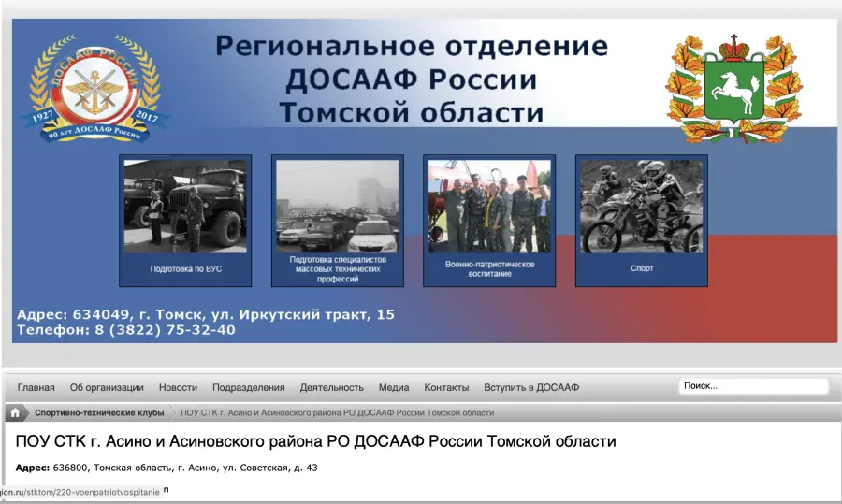Open Спортивно-технические клубы breadcrumb link
This screenshot has height=504, width=842.
(x=99, y=412)
